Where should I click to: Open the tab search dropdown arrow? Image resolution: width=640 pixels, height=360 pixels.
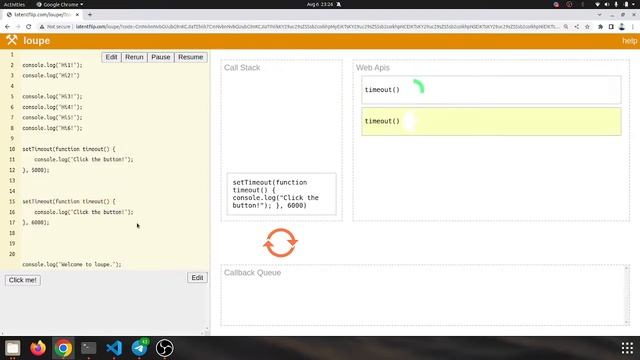pyautogui.click(x=599, y=14)
